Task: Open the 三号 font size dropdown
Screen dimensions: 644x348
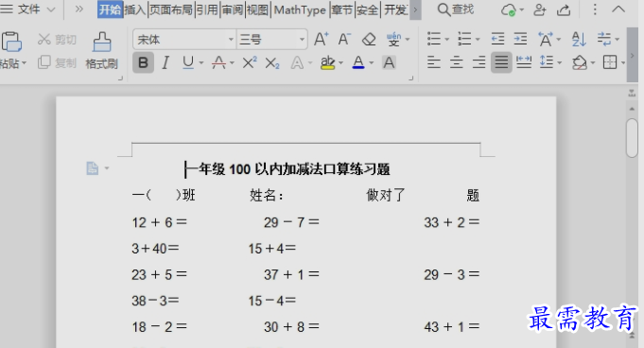Action: click(x=302, y=40)
